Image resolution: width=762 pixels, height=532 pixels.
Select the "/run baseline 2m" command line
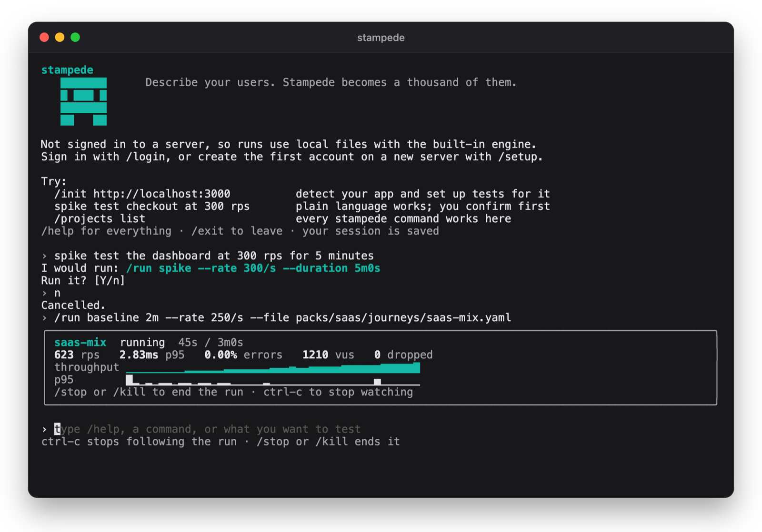283,318
